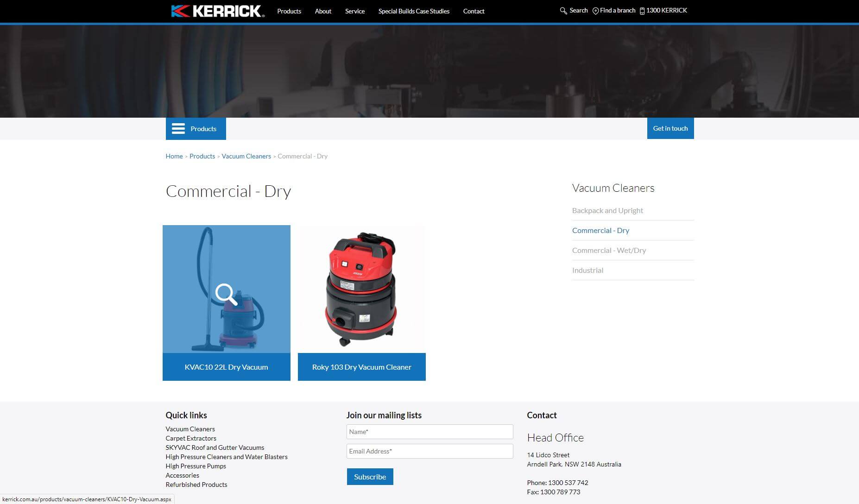
Task: Click Find a branch link
Action: click(618, 10)
